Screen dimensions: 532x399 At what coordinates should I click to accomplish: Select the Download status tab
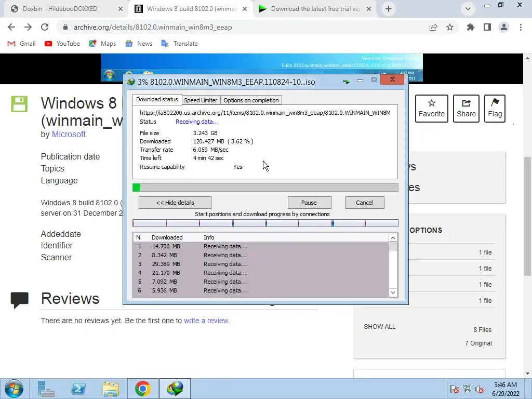[x=157, y=99]
